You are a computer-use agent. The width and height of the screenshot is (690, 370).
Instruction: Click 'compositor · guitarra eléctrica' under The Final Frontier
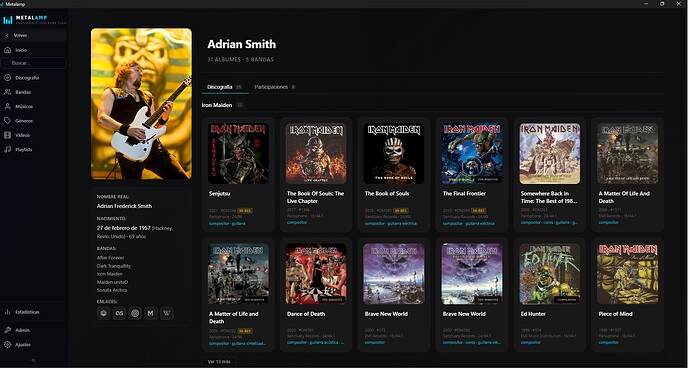(469, 223)
